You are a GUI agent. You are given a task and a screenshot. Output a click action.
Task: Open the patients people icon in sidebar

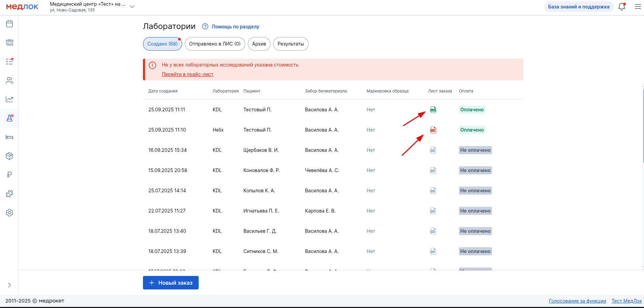(9, 81)
